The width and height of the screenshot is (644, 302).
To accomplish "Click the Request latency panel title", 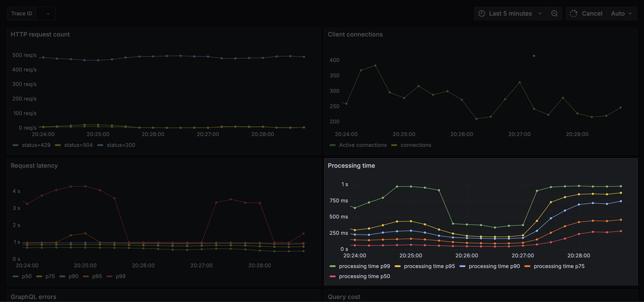I will 34,166.
